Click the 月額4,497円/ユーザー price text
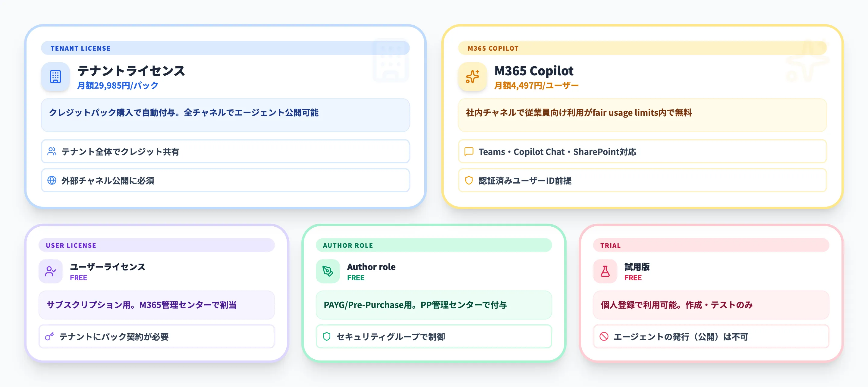Image resolution: width=868 pixels, height=387 pixels. coord(536,85)
